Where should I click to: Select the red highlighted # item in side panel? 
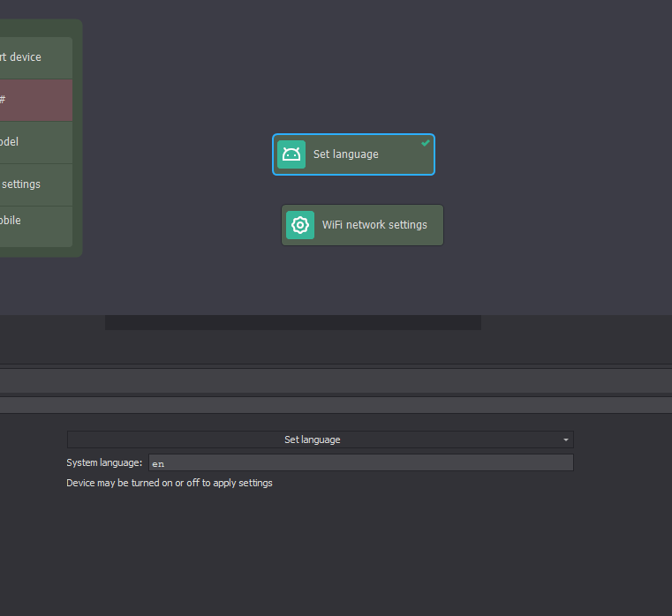pos(36,100)
